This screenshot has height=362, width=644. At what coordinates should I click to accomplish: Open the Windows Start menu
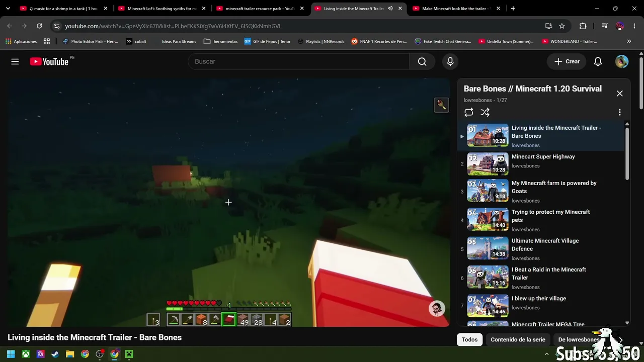11,354
